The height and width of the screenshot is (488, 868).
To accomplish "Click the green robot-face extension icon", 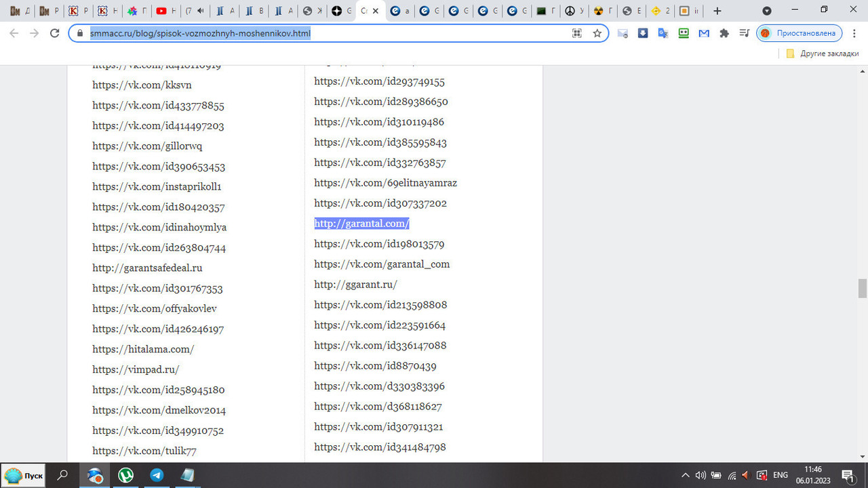I will pos(684,33).
